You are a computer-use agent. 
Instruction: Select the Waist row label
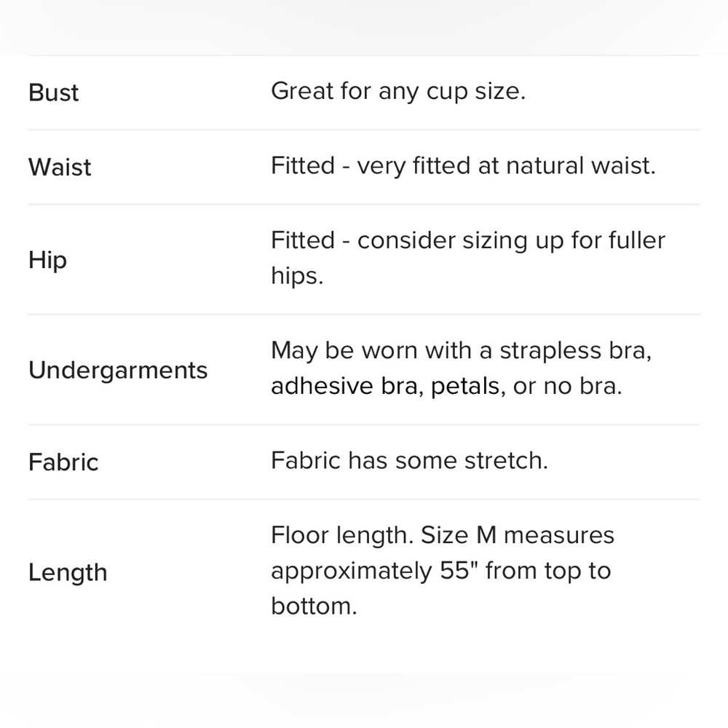(60, 167)
